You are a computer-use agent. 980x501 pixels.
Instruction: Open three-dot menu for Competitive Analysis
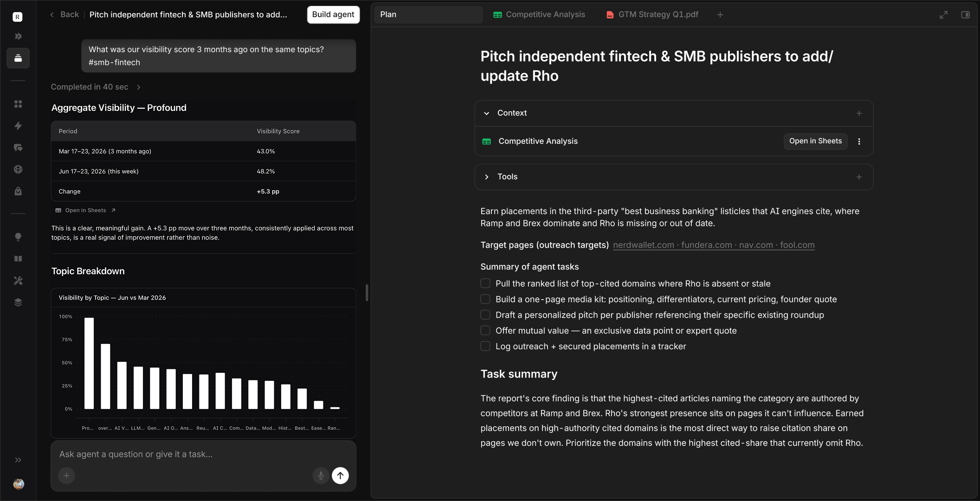(859, 141)
